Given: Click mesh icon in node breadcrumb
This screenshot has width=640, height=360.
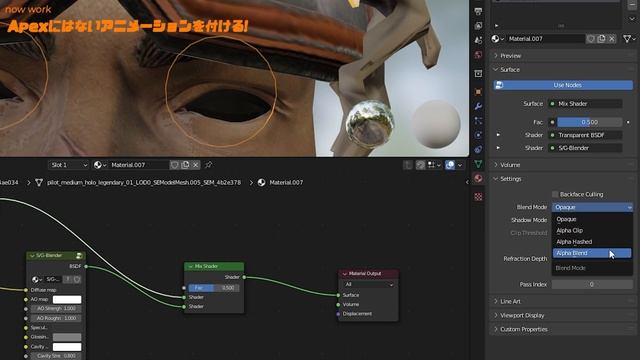Looking at the screenshot, I should (x=39, y=182).
